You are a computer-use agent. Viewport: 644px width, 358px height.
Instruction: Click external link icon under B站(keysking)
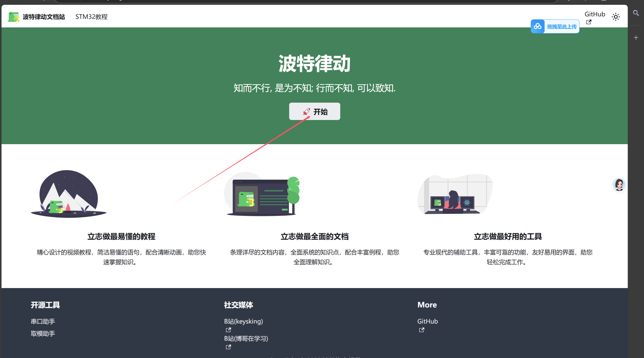228,330
